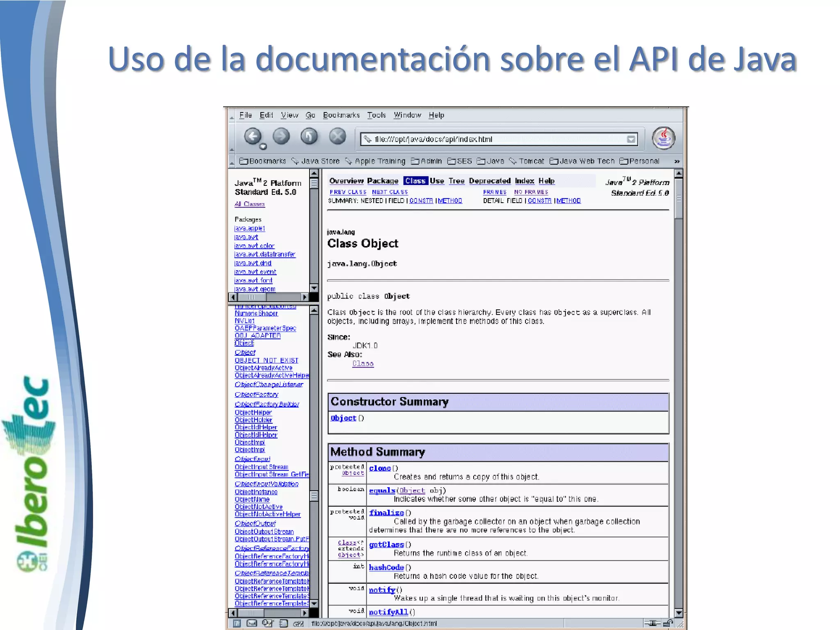Click the Class link under See Also
The image size is (840, 630).
(363, 363)
